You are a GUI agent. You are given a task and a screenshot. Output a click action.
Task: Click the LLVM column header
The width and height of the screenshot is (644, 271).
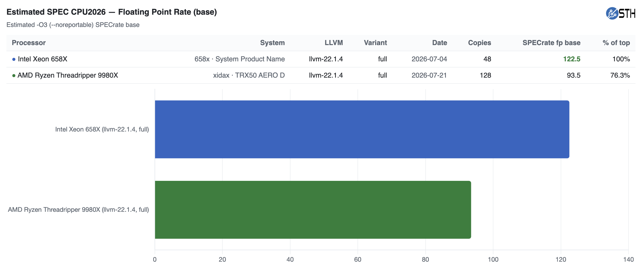point(334,43)
